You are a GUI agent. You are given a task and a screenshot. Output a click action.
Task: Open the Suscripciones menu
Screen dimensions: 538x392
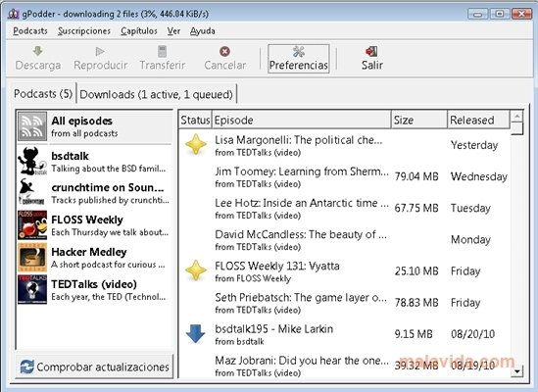84,31
